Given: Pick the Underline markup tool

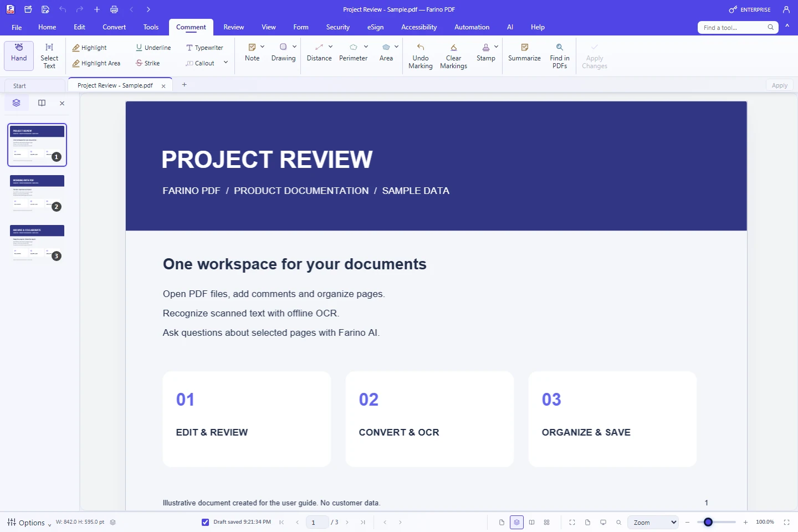Looking at the screenshot, I should click(154, 48).
